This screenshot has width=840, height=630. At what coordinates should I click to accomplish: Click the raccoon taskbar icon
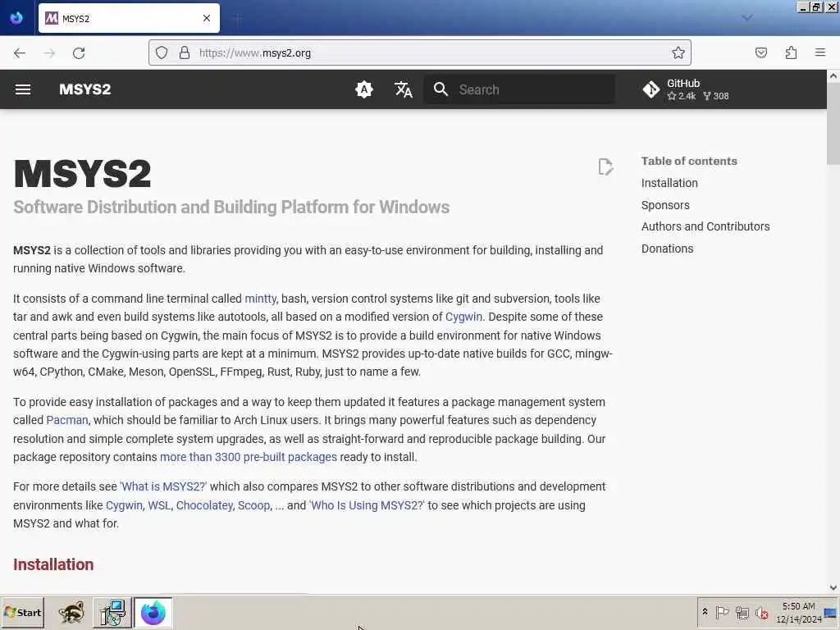71,612
